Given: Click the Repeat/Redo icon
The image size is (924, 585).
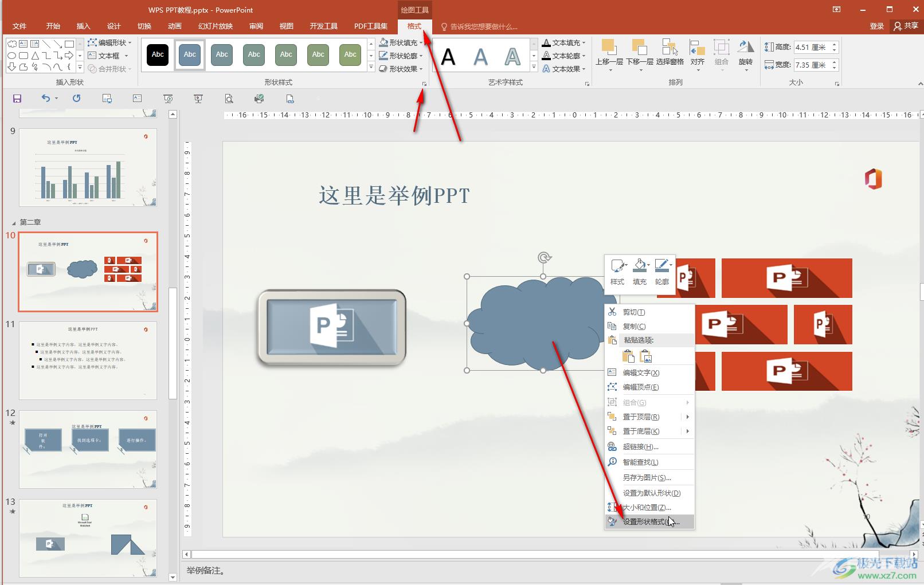Looking at the screenshot, I should point(76,99).
